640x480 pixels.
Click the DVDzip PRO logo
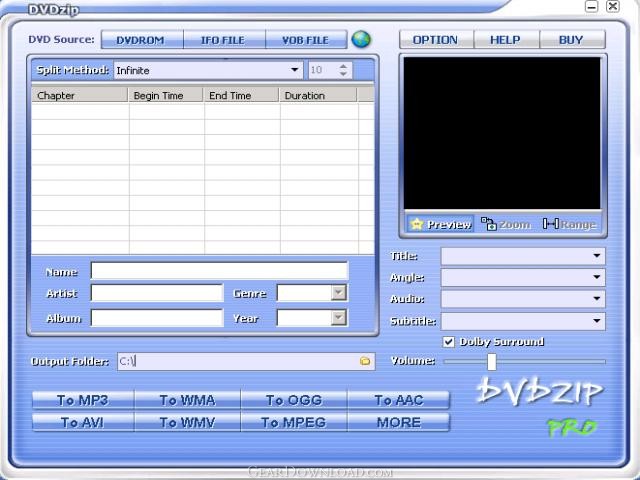click(539, 406)
